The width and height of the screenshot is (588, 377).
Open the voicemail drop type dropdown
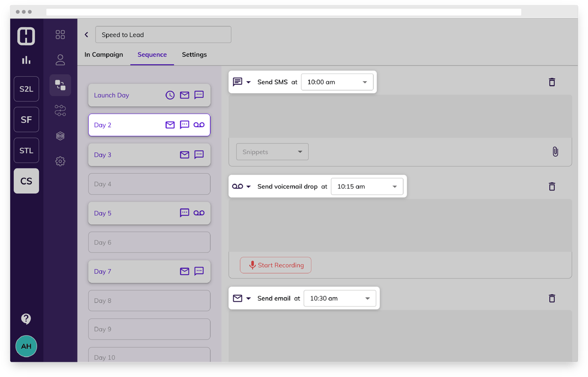coord(242,186)
